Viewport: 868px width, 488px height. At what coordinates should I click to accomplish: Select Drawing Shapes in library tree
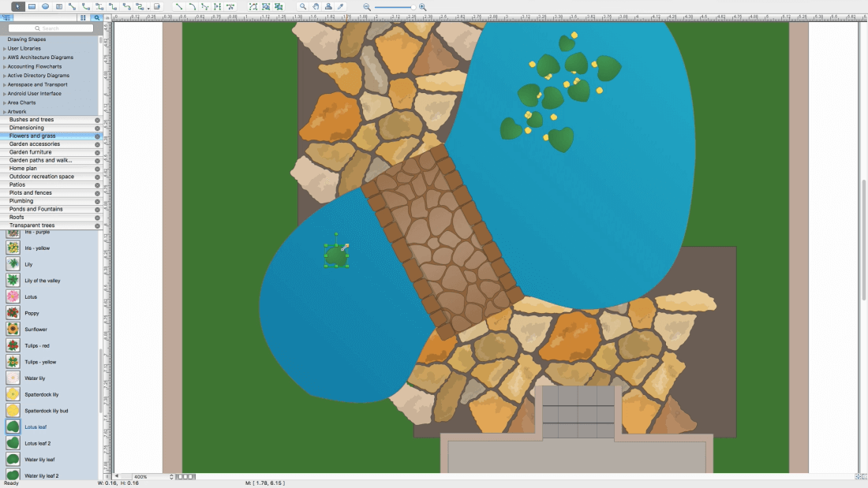click(27, 39)
